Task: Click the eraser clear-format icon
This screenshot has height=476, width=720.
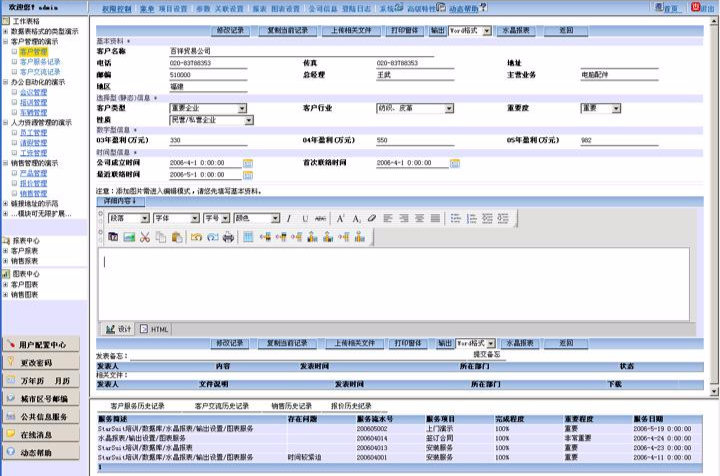Action: [x=372, y=218]
